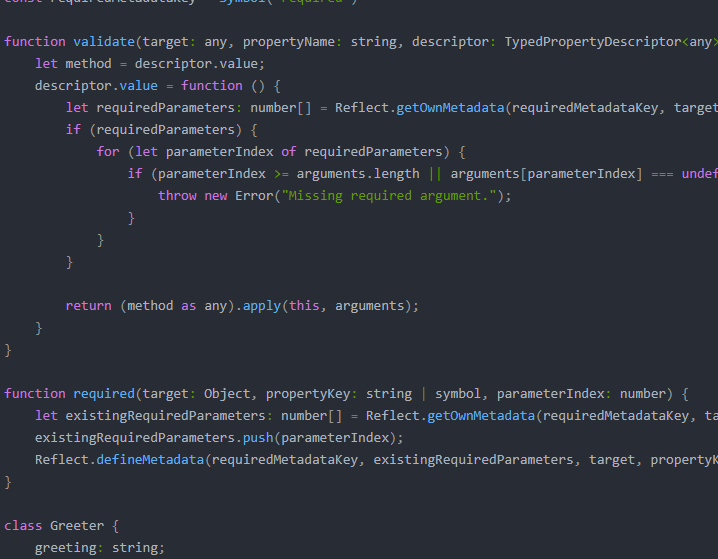Image resolution: width=718 pixels, height=559 pixels.
Task: Click the propertyName parameter in validate signature
Action: [288, 42]
